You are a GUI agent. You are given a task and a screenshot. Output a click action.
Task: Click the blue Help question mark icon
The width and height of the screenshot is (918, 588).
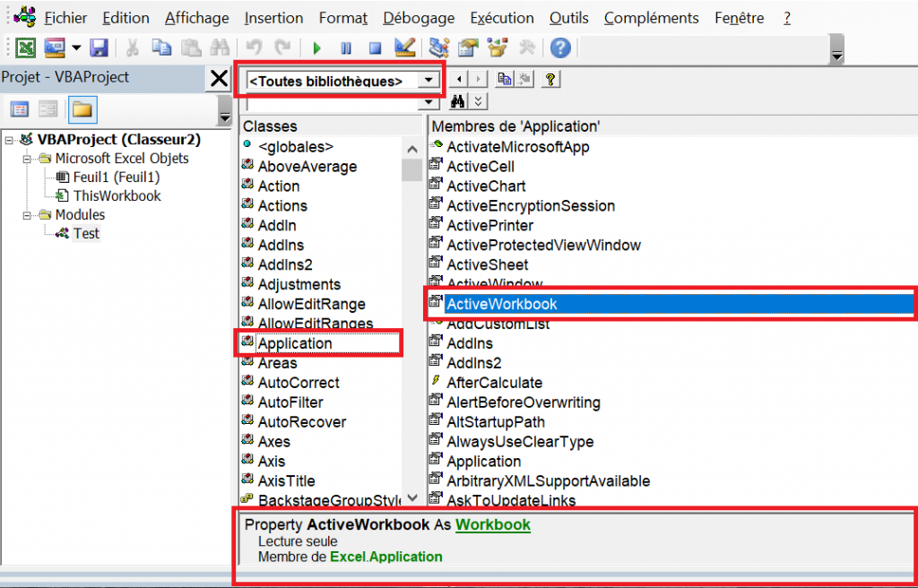(561, 48)
